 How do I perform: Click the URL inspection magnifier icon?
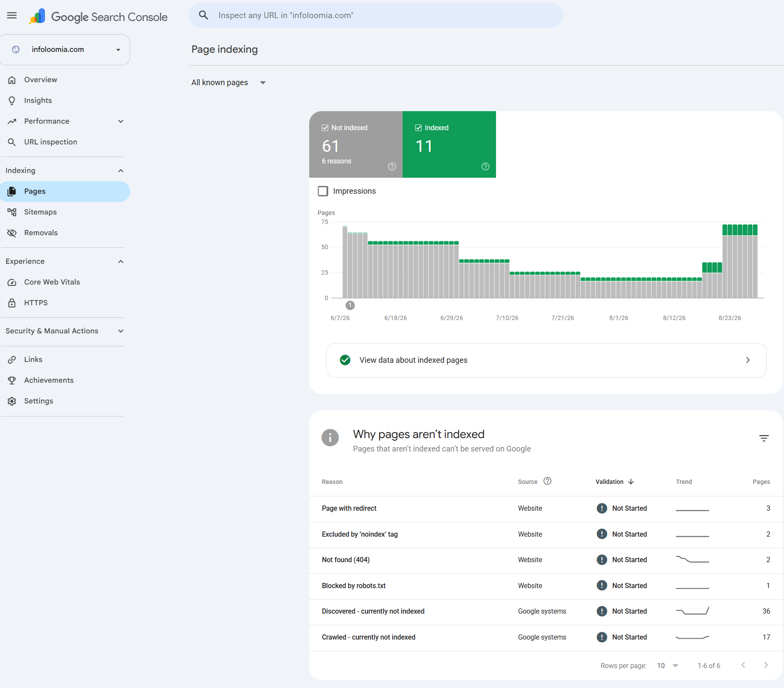pyautogui.click(x=12, y=142)
